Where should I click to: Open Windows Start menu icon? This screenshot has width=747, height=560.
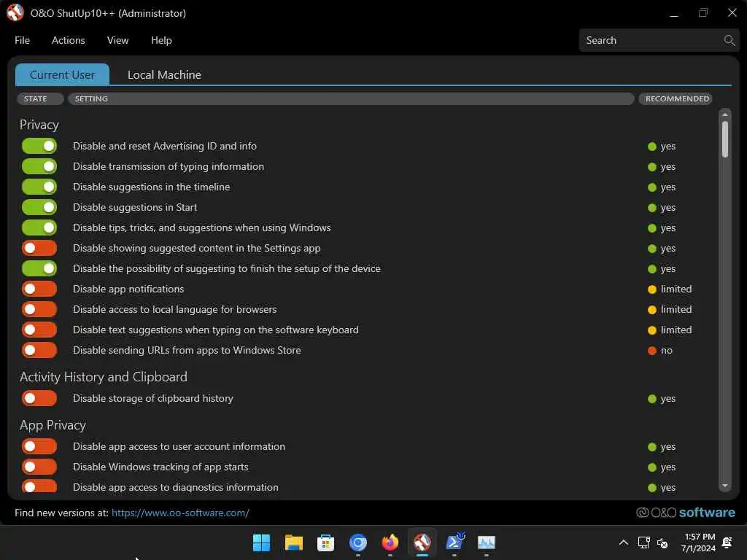tap(261, 542)
